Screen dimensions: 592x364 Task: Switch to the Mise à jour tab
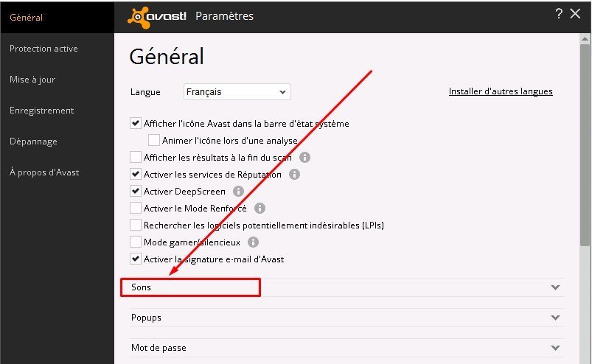pyautogui.click(x=32, y=80)
